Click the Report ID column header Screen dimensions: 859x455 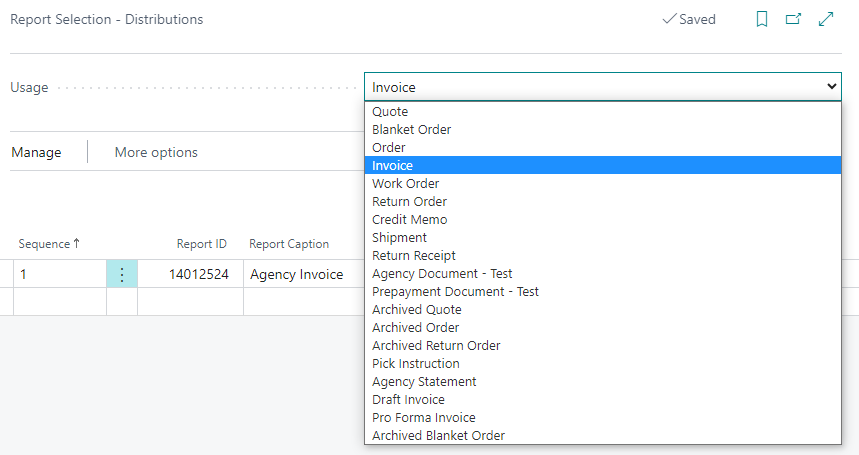click(201, 244)
